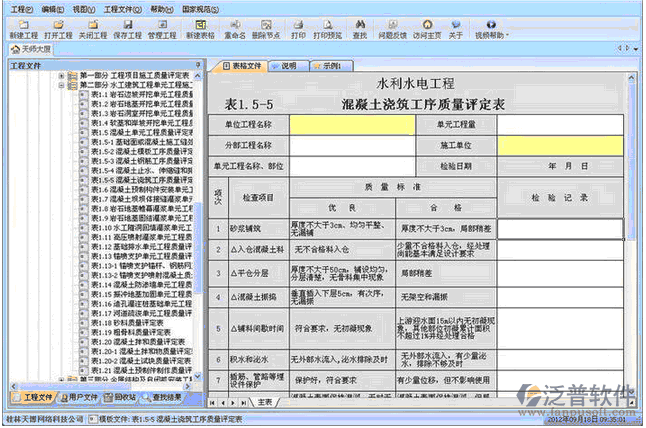Collapse the 第二部分 tree node
646x428 pixels.
[x=63, y=86]
